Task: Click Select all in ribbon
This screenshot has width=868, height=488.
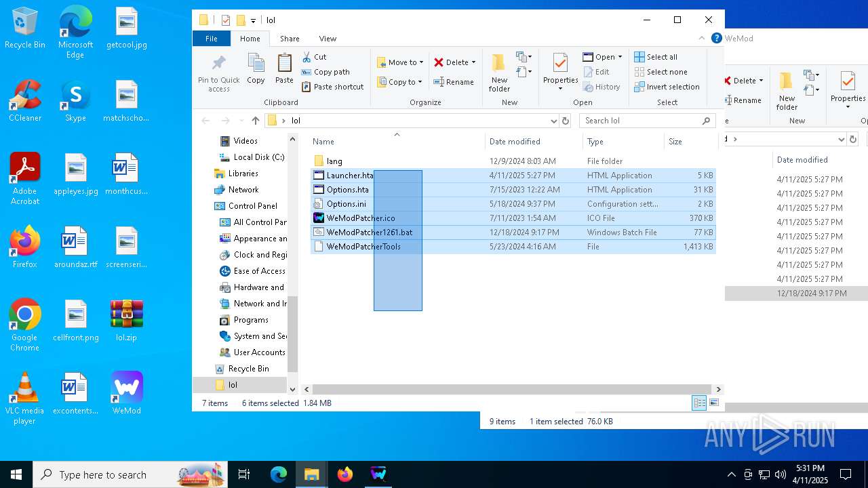Action: [x=656, y=57]
